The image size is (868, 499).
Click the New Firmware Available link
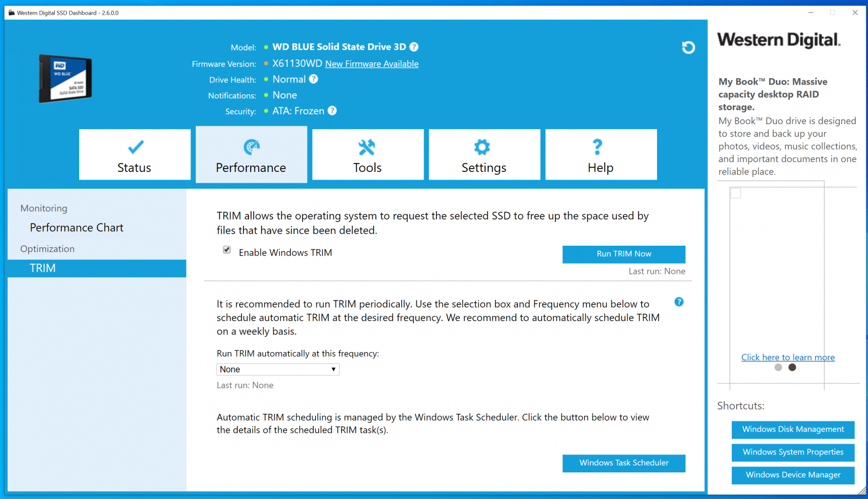372,64
